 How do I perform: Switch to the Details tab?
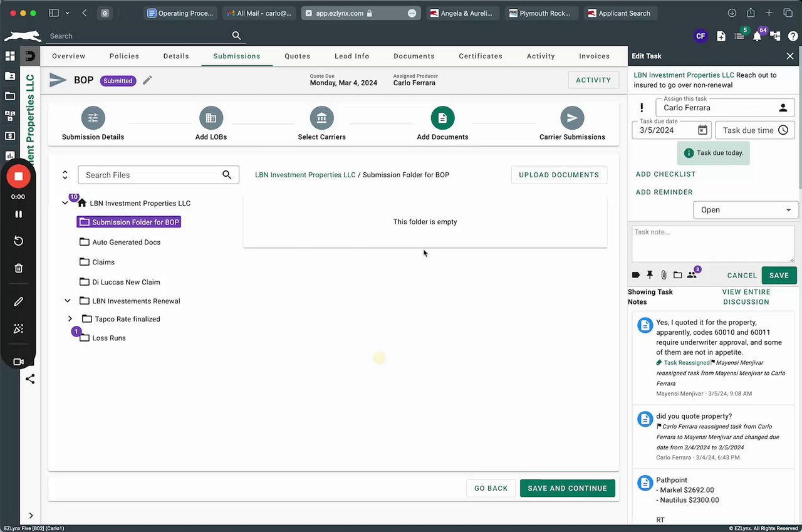(x=176, y=56)
